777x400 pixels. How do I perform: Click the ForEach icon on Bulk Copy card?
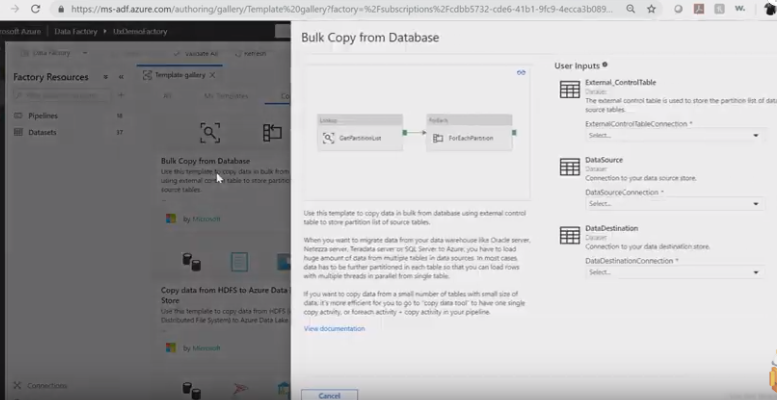click(x=272, y=132)
